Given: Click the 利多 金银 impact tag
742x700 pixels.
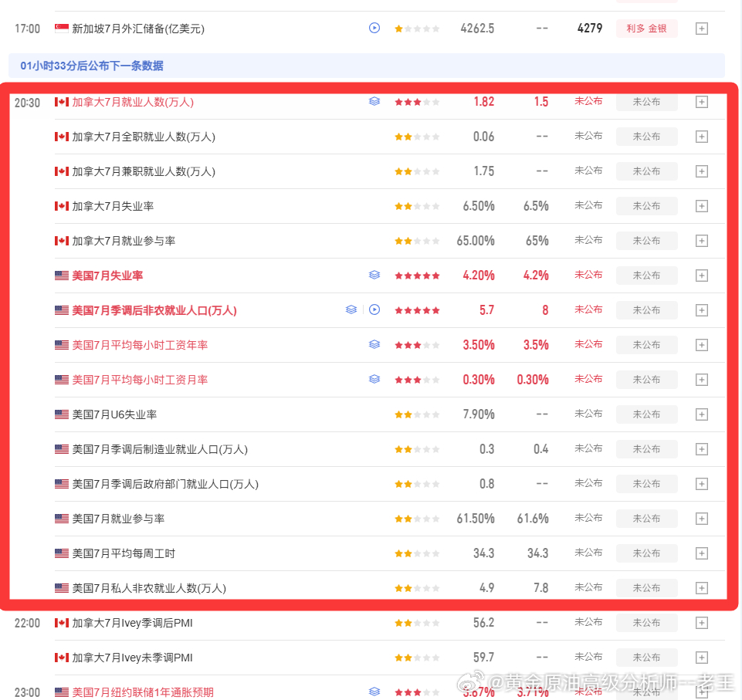Looking at the screenshot, I should [x=646, y=29].
